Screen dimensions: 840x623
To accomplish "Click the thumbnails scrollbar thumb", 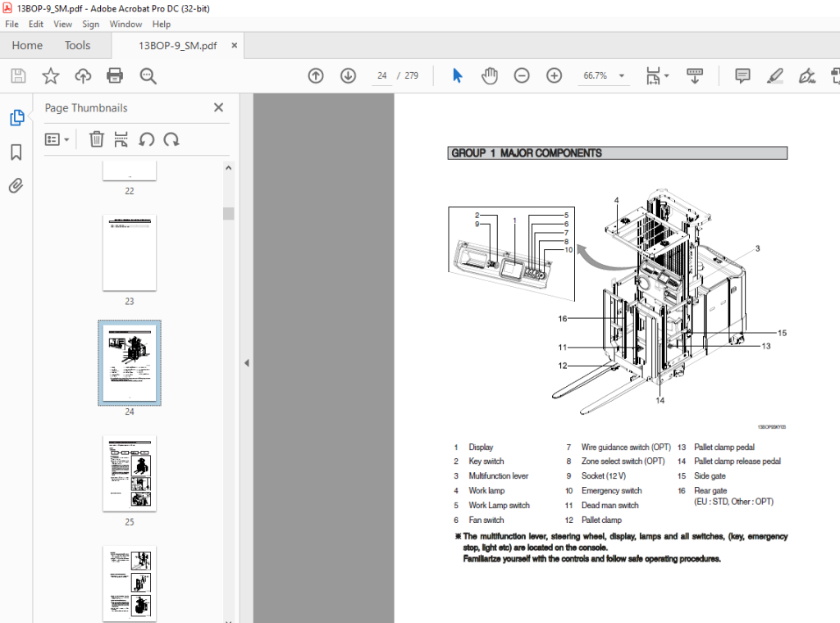I will pyautogui.click(x=229, y=214).
